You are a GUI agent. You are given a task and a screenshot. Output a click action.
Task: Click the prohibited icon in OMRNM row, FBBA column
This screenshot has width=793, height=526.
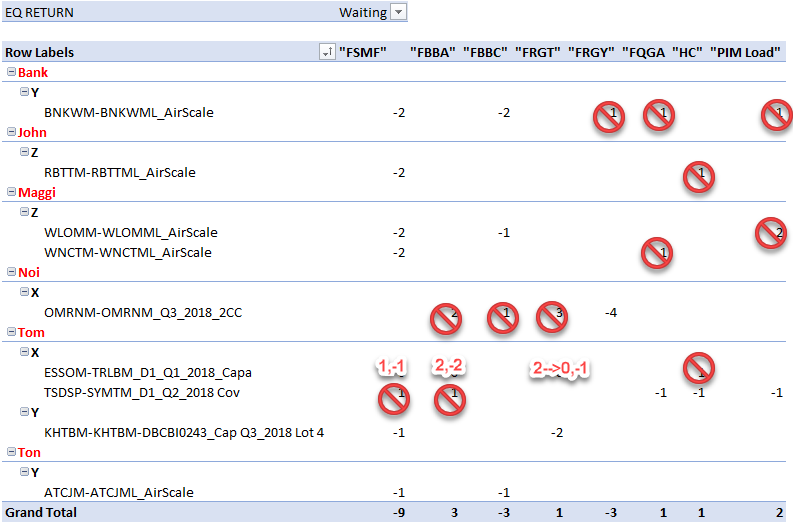coord(445,317)
